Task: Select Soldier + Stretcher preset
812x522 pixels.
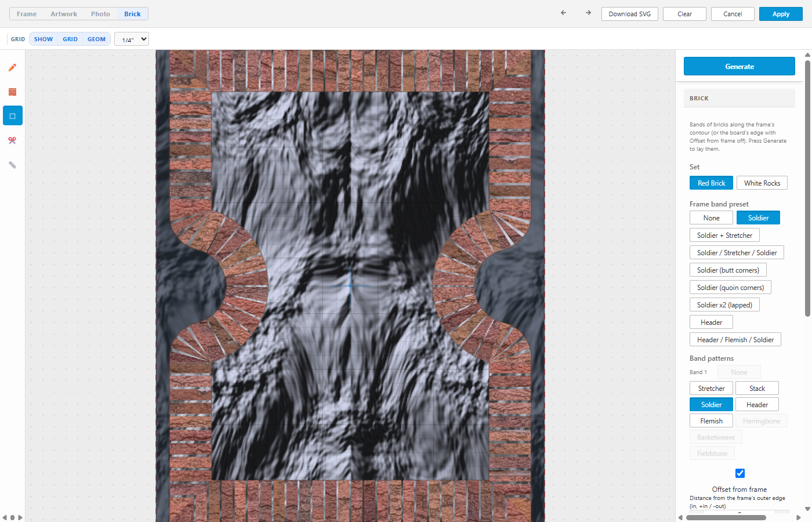Action: coord(724,235)
